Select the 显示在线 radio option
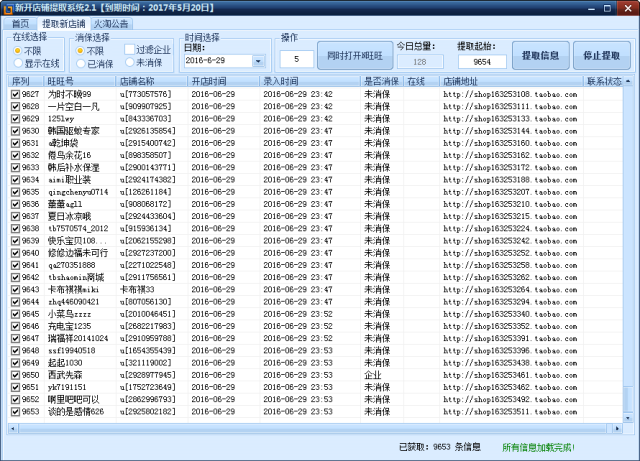This screenshot has height=461, width=640. coord(36,63)
